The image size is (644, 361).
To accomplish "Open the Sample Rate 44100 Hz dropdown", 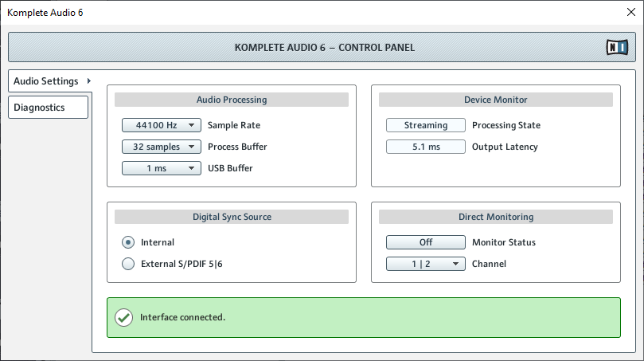I will click(x=162, y=125).
